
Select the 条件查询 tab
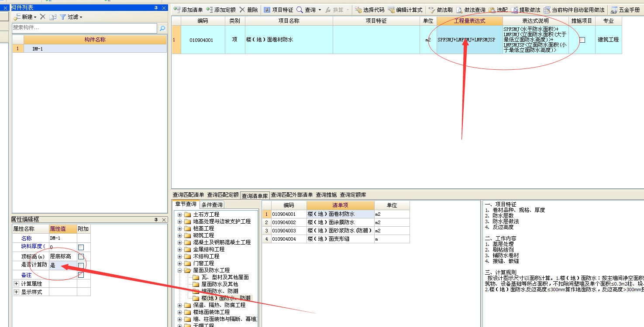click(212, 204)
